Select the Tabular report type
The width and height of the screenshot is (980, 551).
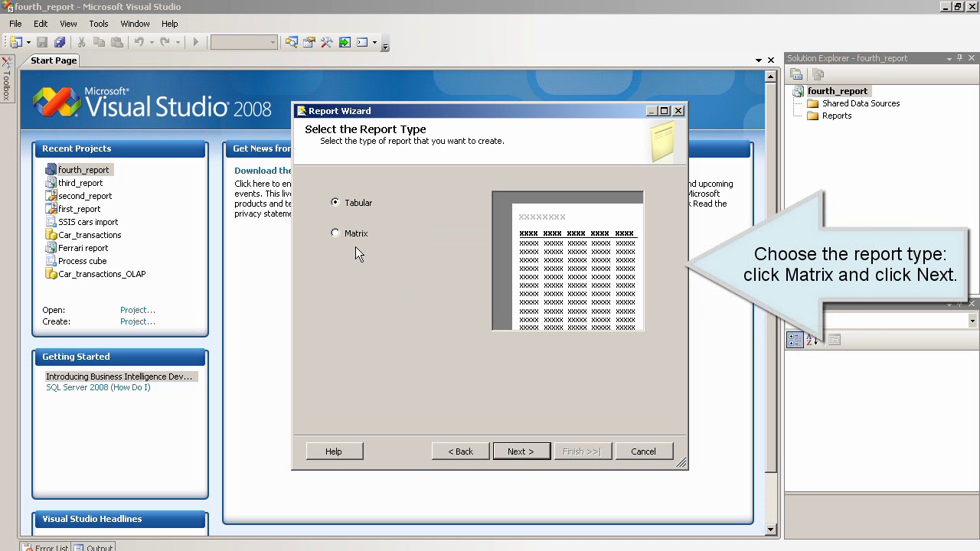pyautogui.click(x=352, y=203)
